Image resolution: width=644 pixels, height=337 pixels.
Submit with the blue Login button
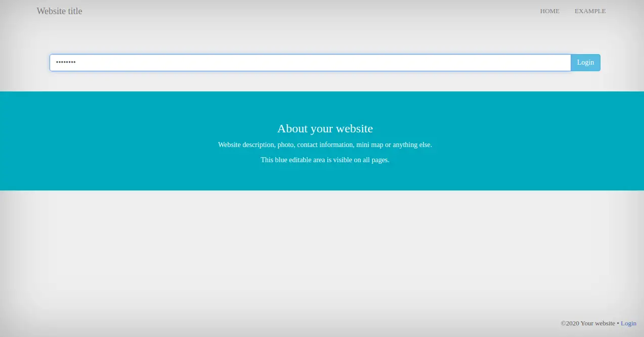[x=585, y=63]
